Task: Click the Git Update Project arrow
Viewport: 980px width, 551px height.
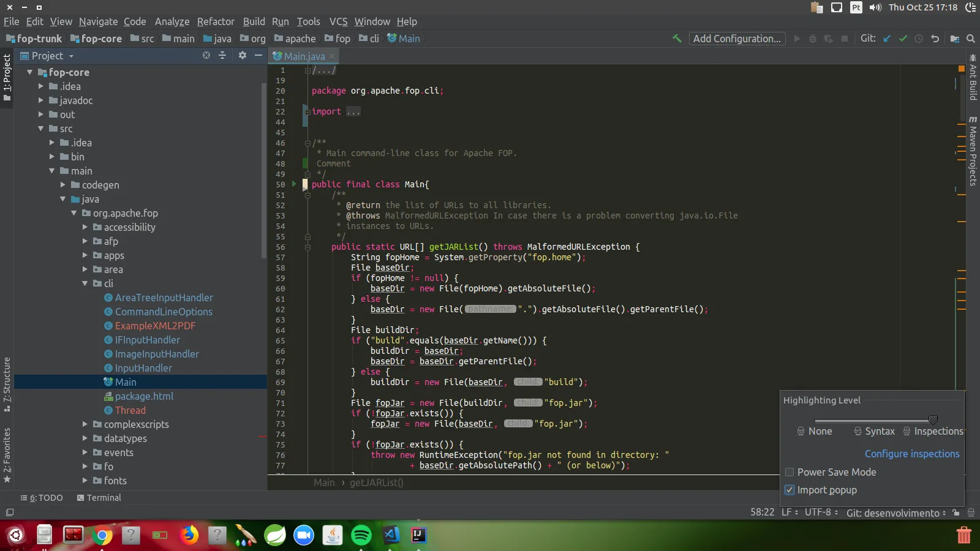Action: click(886, 39)
